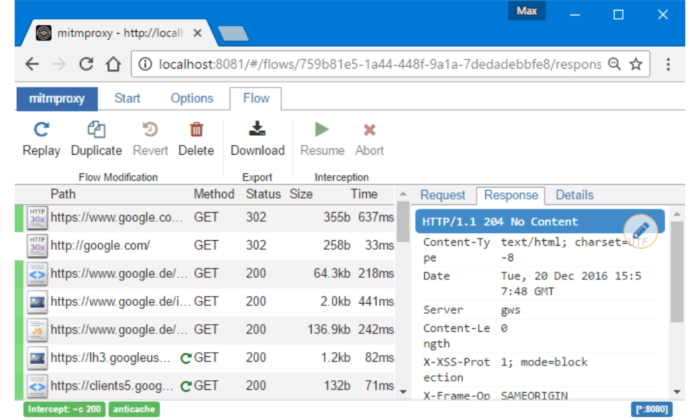Click the HTTP 30x icon of google.co row
Viewport: 700px width, 420px height.
tap(37, 218)
